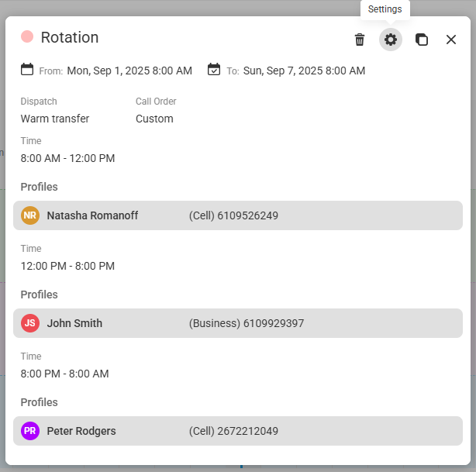The height and width of the screenshot is (472, 476).
Task: Click the PR avatar badge
Action: point(30,431)
